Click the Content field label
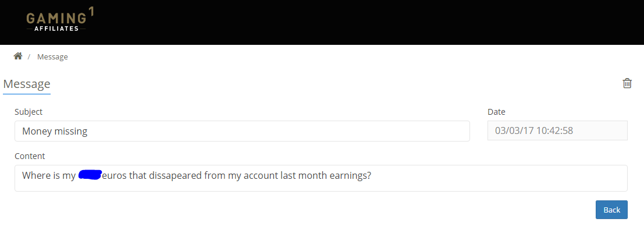The image size is (644, 226). [30, 156]
